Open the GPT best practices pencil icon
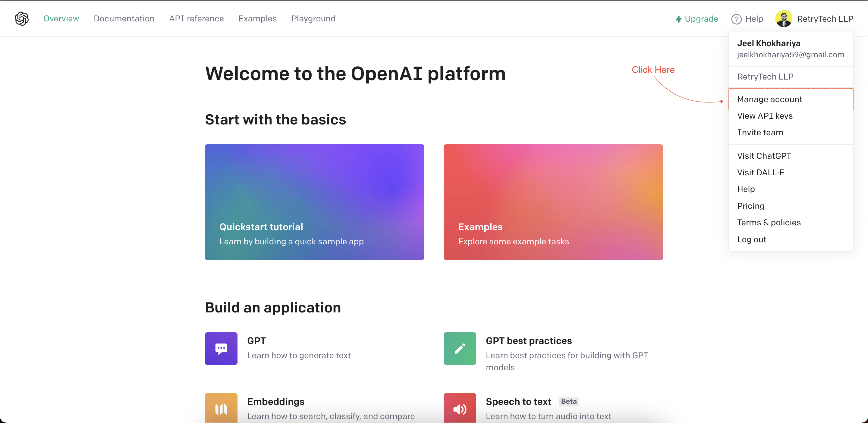This screenshot has width=868, height=423. [460, 349]
